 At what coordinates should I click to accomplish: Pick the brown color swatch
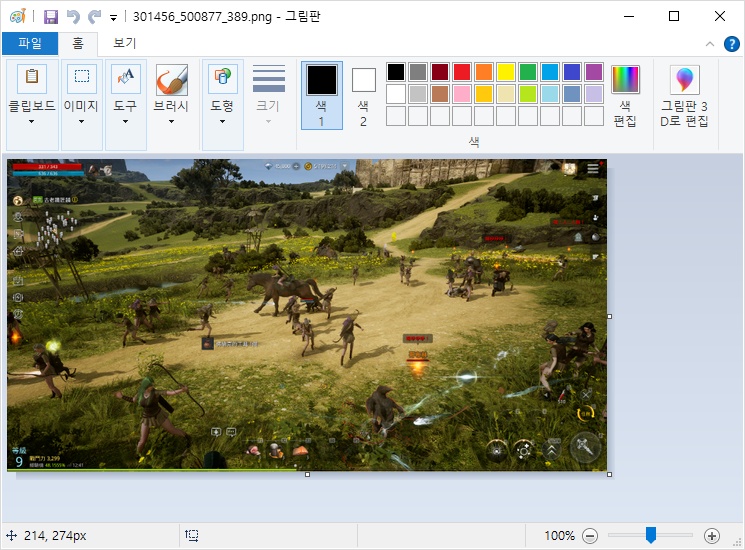pyautogui.click(x=440, y=94)
